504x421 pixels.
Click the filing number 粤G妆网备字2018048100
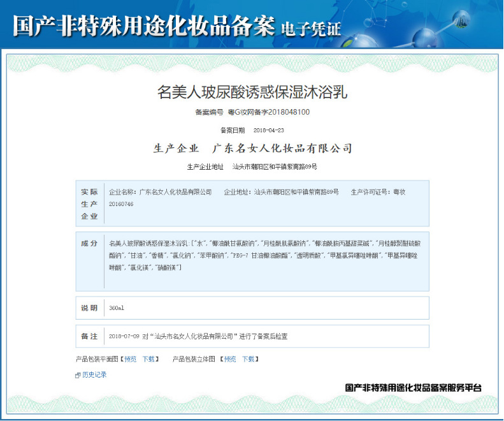[269, 112]
